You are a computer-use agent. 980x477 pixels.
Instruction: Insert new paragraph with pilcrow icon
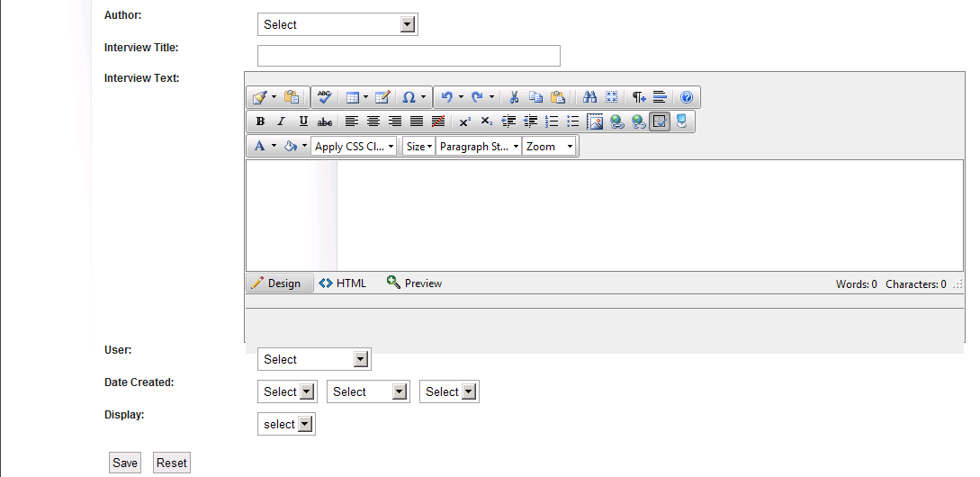click(x=638, y=97)
